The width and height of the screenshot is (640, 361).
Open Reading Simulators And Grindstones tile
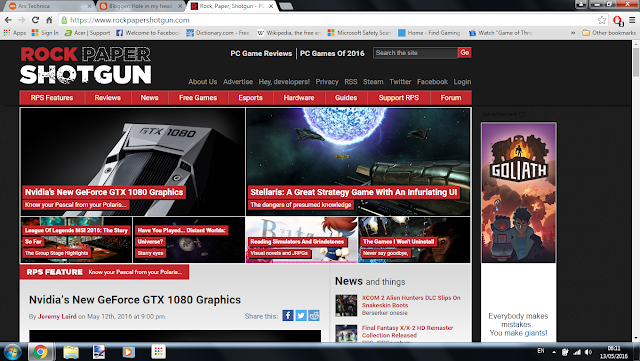click(302, 240)
